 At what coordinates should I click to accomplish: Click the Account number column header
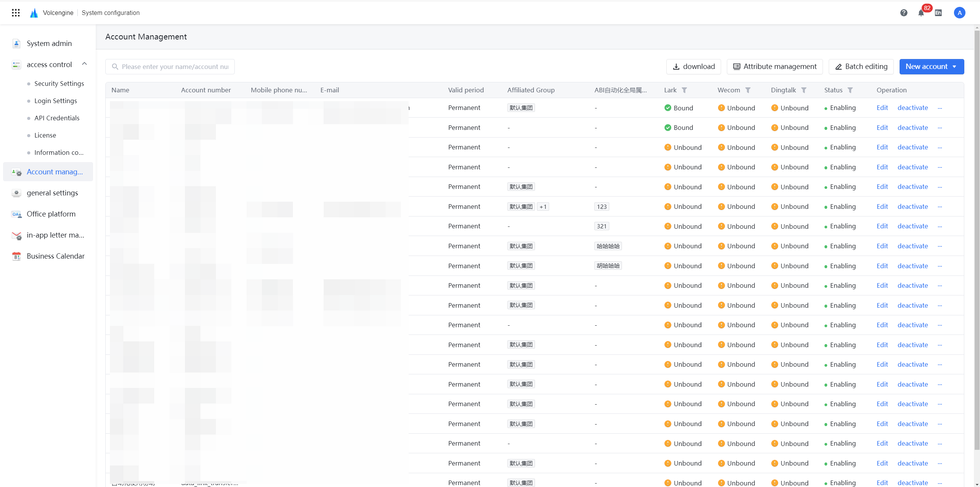[206, 90]
